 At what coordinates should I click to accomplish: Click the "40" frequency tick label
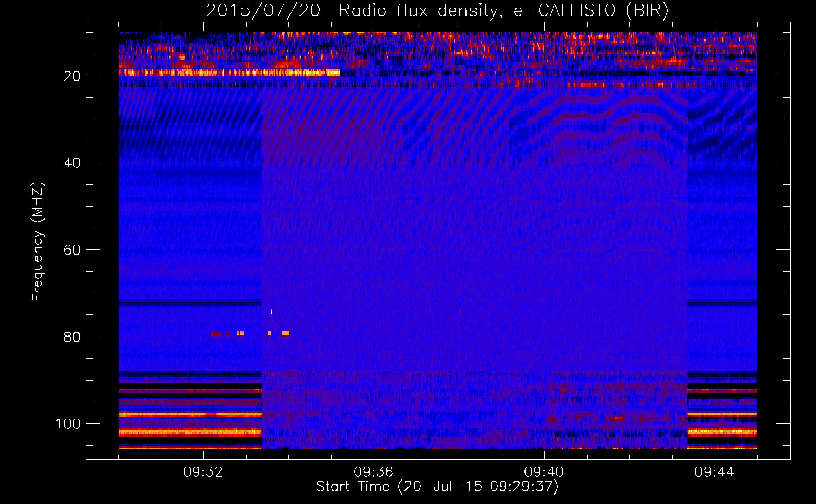tap(72, 163)
